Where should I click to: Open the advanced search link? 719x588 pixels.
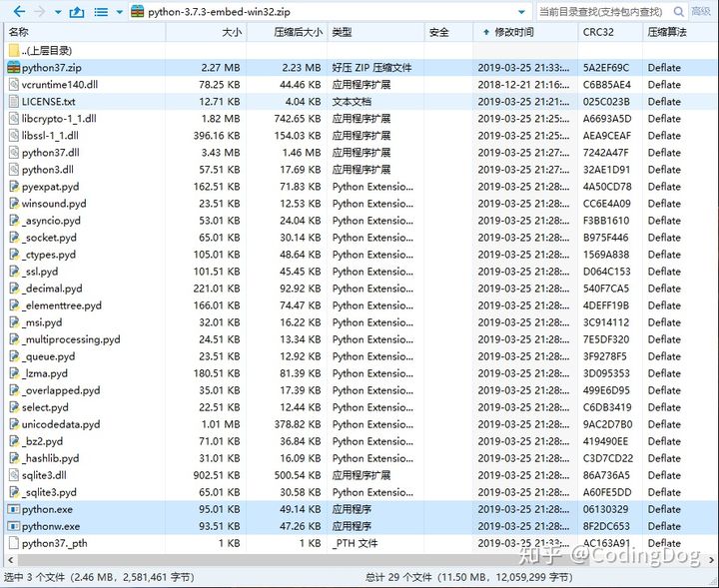[x=701, y=11]
